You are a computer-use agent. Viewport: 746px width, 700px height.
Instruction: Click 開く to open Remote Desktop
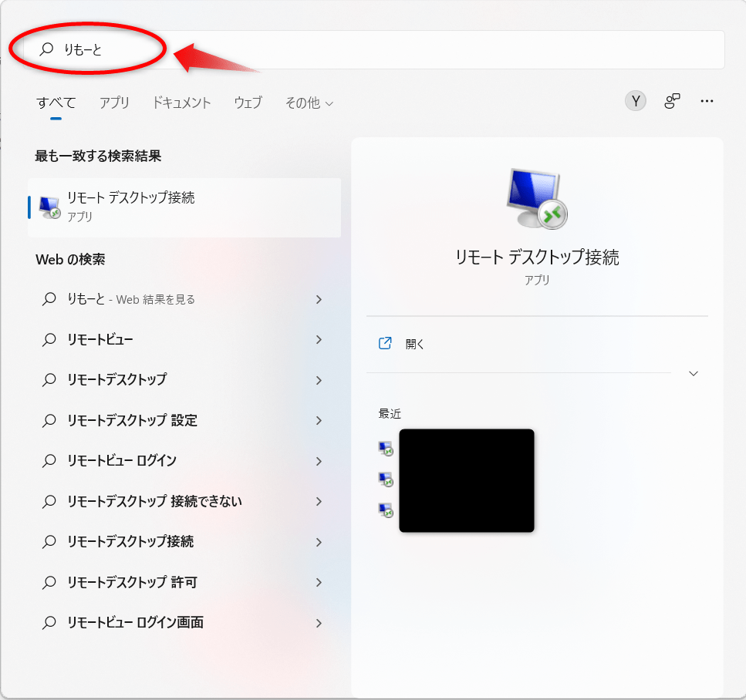[x=414, y=344]
